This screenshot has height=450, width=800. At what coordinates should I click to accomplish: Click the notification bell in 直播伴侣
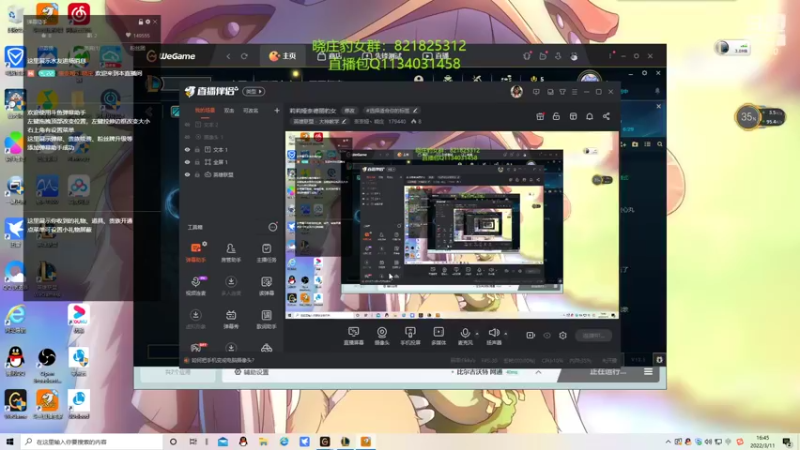pos(589,116)
